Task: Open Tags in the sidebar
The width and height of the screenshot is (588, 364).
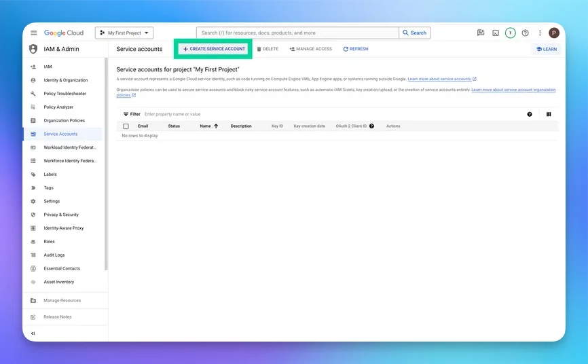Action: pos(62,188)
